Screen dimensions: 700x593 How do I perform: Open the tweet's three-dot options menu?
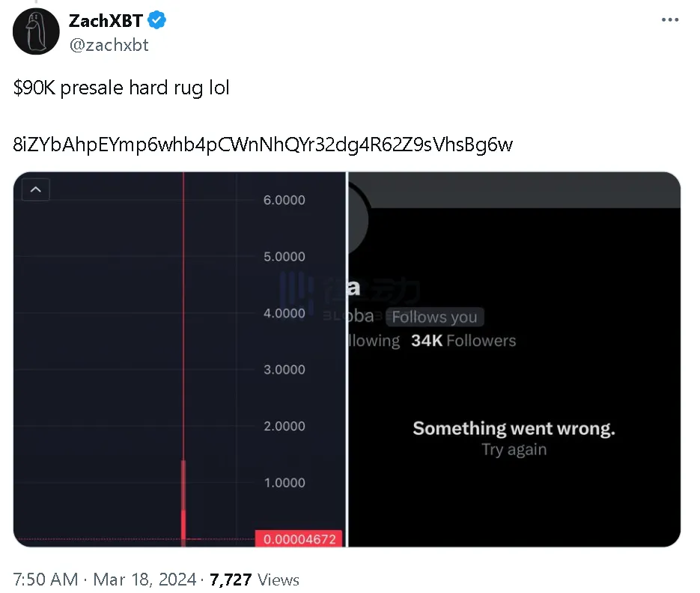pyautogui.click(x=670, y=19)
